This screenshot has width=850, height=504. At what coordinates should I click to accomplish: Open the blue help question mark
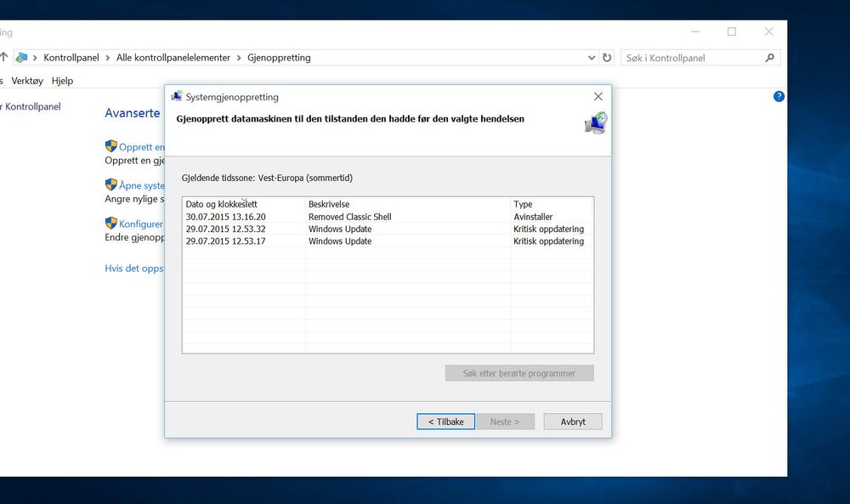point(779,96)
